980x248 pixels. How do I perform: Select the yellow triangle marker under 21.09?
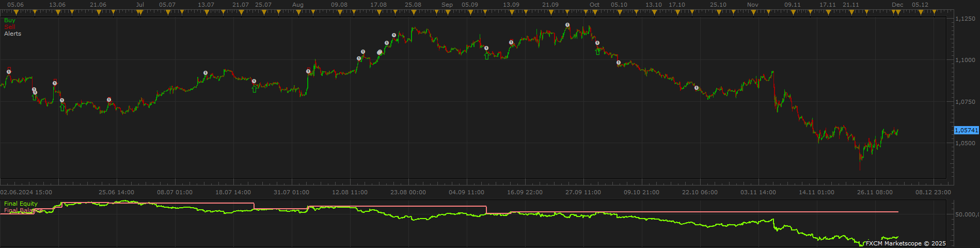[550, 12]
